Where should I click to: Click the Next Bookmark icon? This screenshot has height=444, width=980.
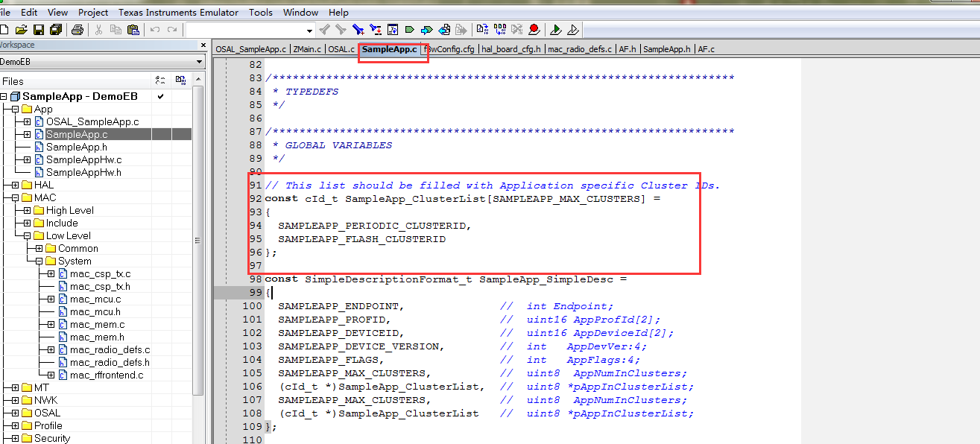point(426,30)
